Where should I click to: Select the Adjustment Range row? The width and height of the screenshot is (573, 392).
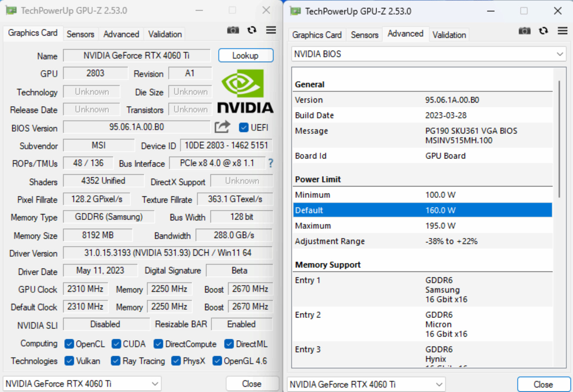point(423,241)
